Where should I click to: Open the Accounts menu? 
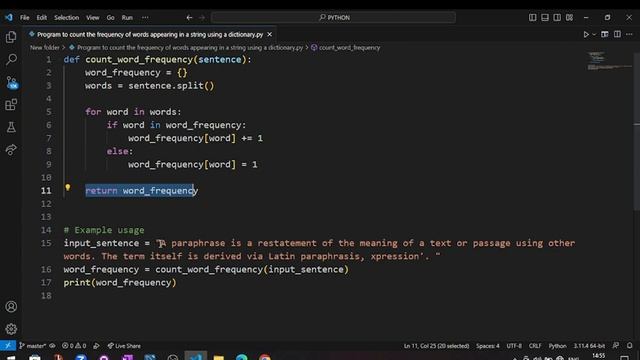(11, 307)
